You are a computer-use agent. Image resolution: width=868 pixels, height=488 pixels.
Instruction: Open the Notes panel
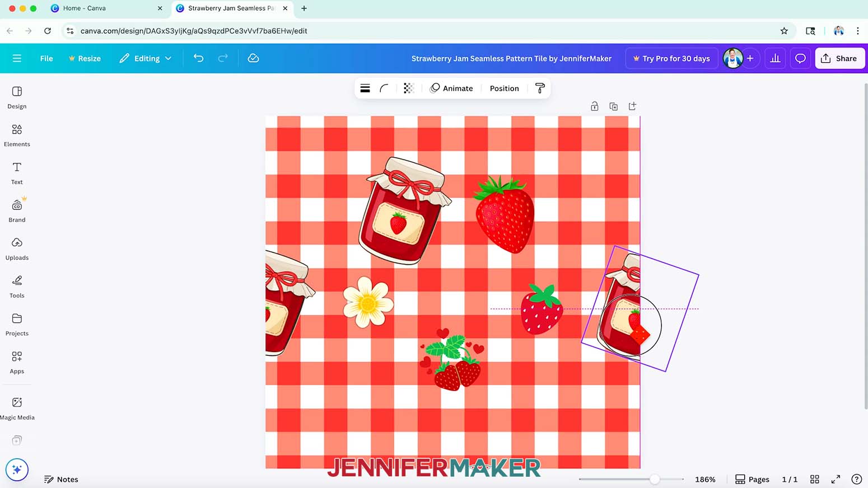click(61, 479)
